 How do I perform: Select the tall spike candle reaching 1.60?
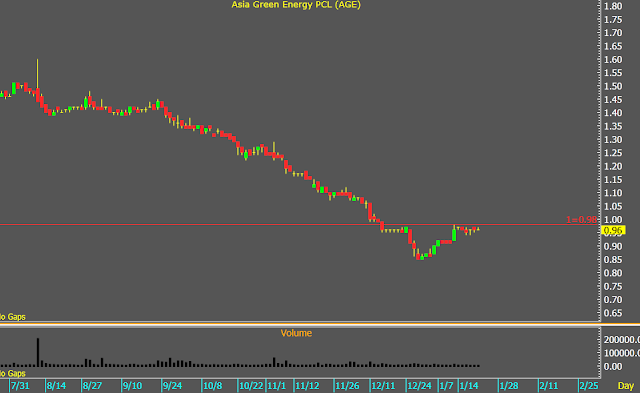point(38,80)
